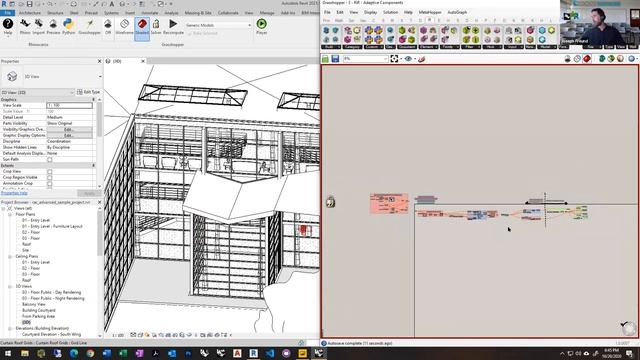Image resolution: width=640 pixels, height=360 pixels.
Task: Click the Windows Start button
Action: [7, 353]
